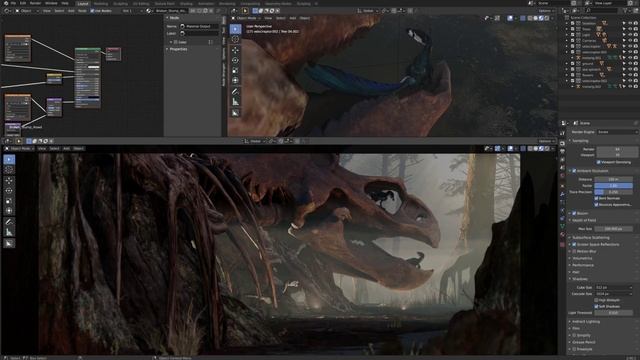Open the File menu
This screenshot has height=360, width=640.
click(x=13, y=3)
